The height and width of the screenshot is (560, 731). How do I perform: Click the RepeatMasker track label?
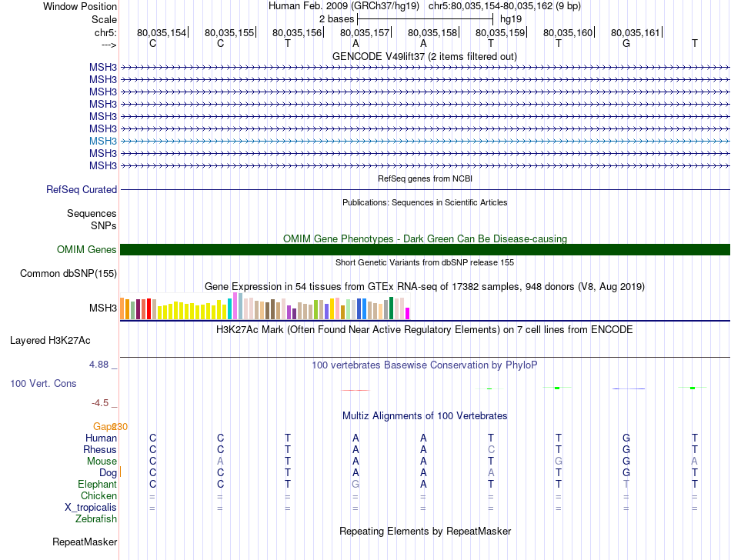click(85, 542)
